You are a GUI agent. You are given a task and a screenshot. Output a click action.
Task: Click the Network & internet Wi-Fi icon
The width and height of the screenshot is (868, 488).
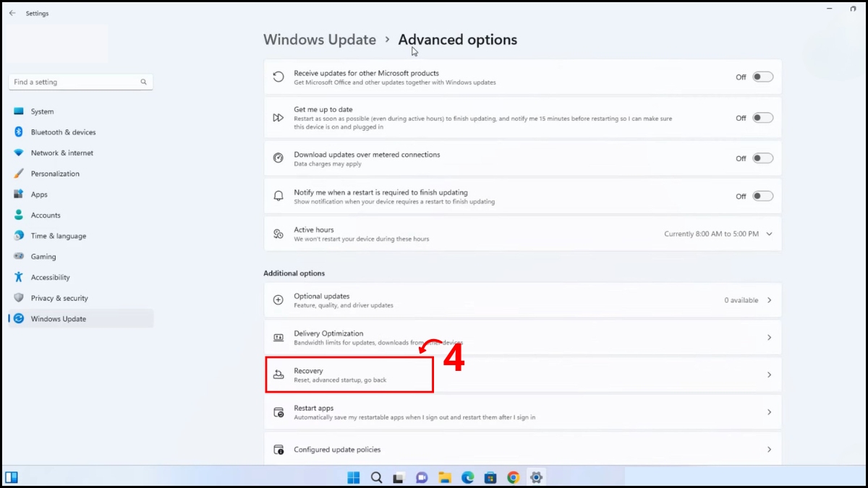coord(19,153)
